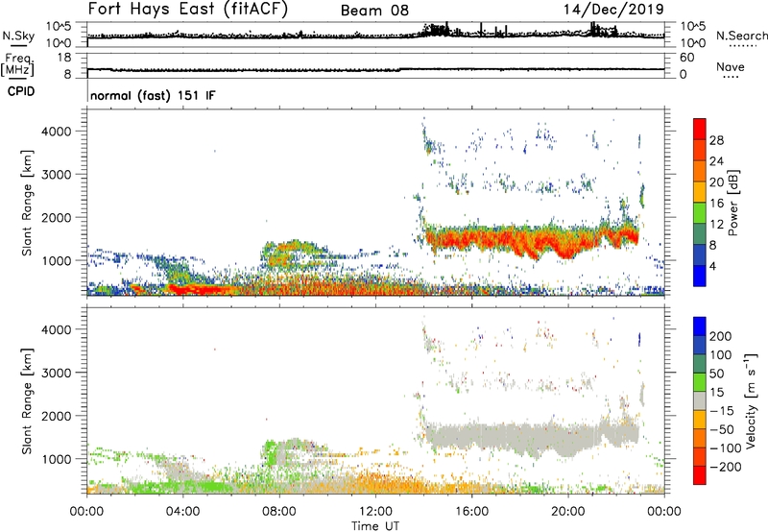This screenshot has width=768, height=532.
Task: Click the 'Beam 08' label
Action: [x=374, y=11]
